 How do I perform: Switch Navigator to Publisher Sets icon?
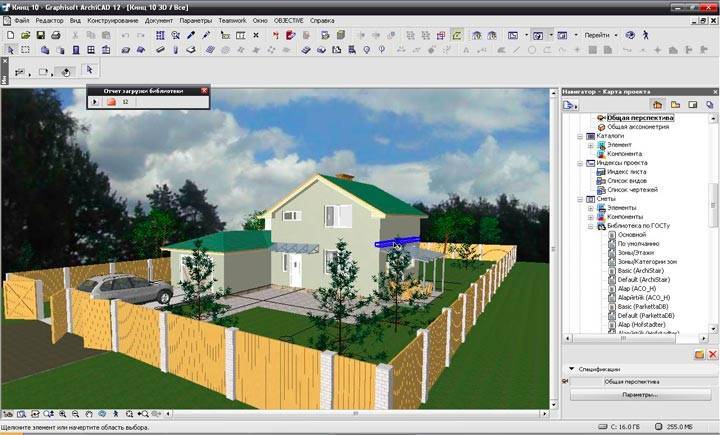[710, 105]
